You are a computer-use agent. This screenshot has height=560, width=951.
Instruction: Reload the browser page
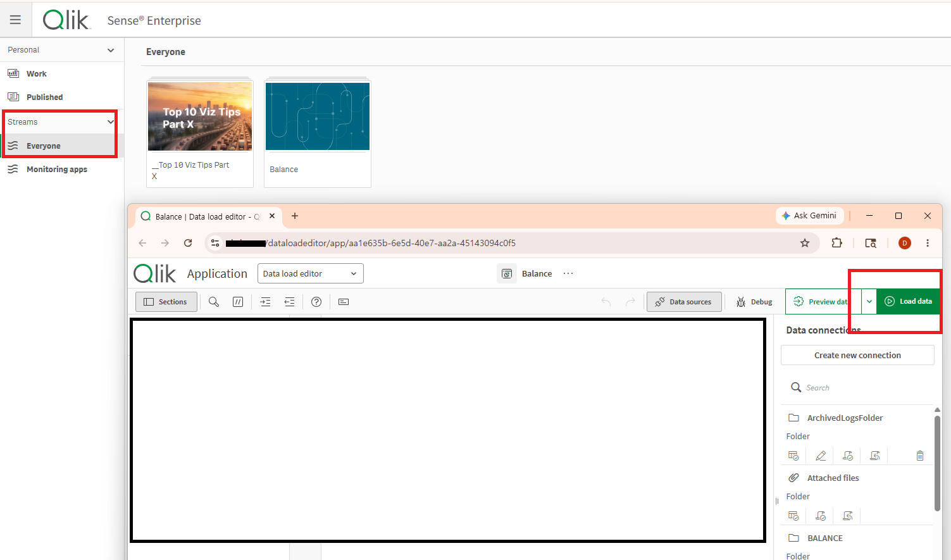pos(188,243)
